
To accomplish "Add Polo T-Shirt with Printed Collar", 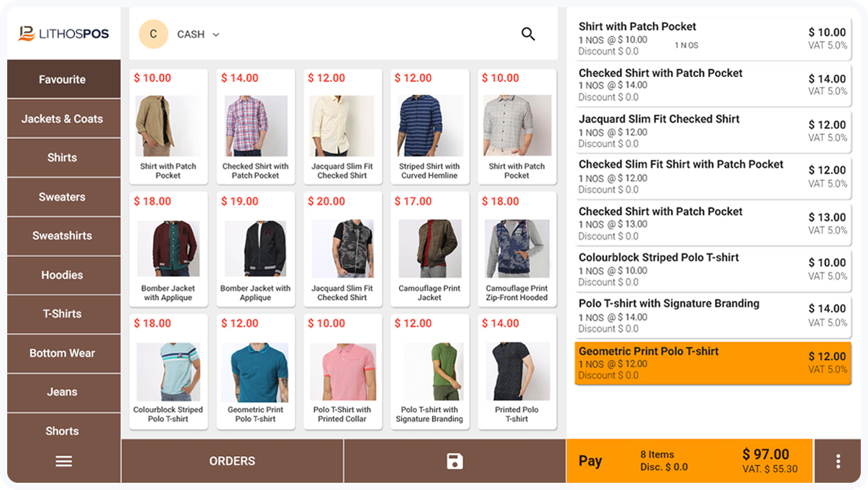I will click(x=342, y=371).
